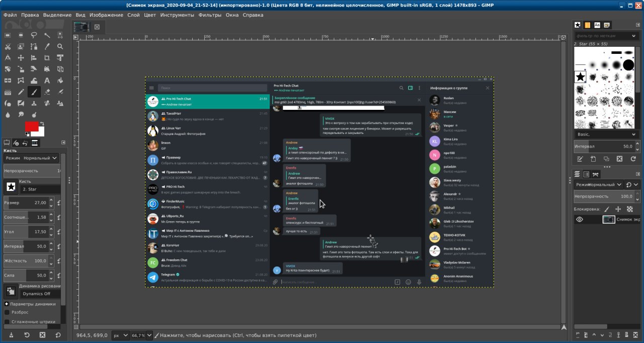
Task: Select the Zoom magnifier tool
Action: coord(60,47)
